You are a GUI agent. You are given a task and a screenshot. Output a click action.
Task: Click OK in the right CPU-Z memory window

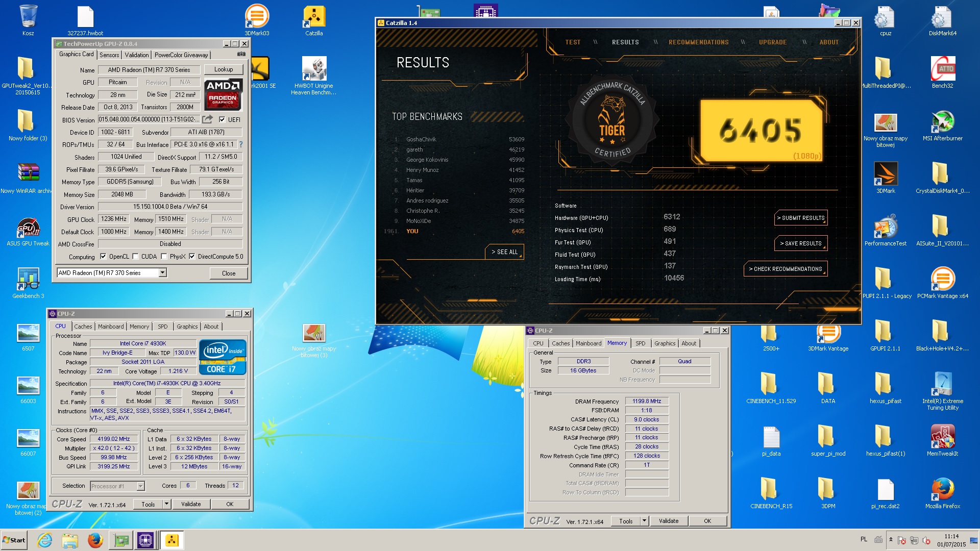(707, 521)
